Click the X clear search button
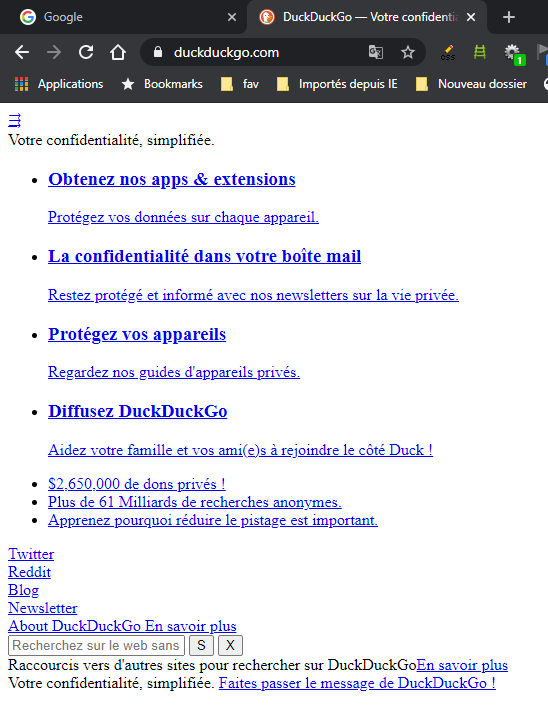Screen dimensions: 548x710 click(x=231, y=645)
